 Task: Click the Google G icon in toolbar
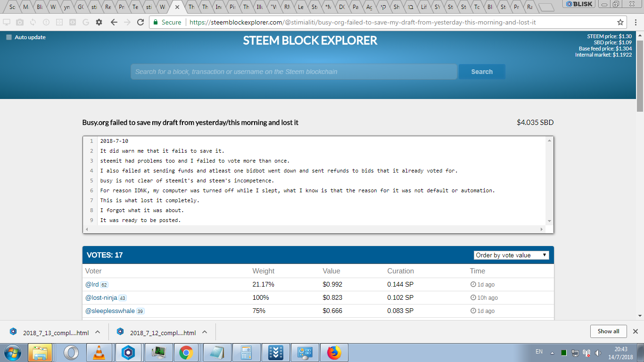85,22
